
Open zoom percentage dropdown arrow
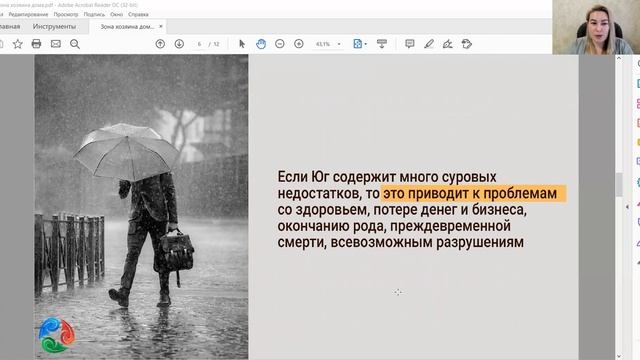(339, 44)
